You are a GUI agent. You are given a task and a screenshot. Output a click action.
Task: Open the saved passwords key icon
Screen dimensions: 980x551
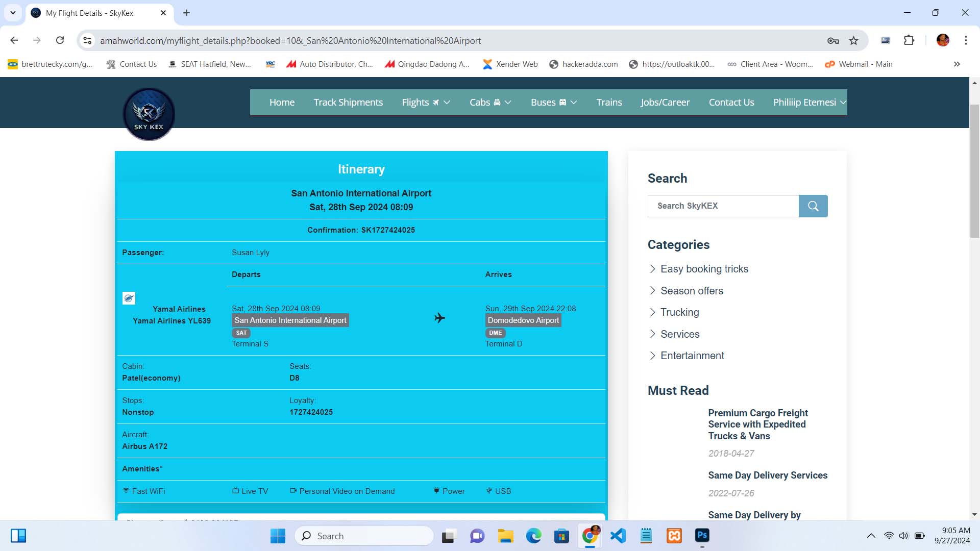833,40
